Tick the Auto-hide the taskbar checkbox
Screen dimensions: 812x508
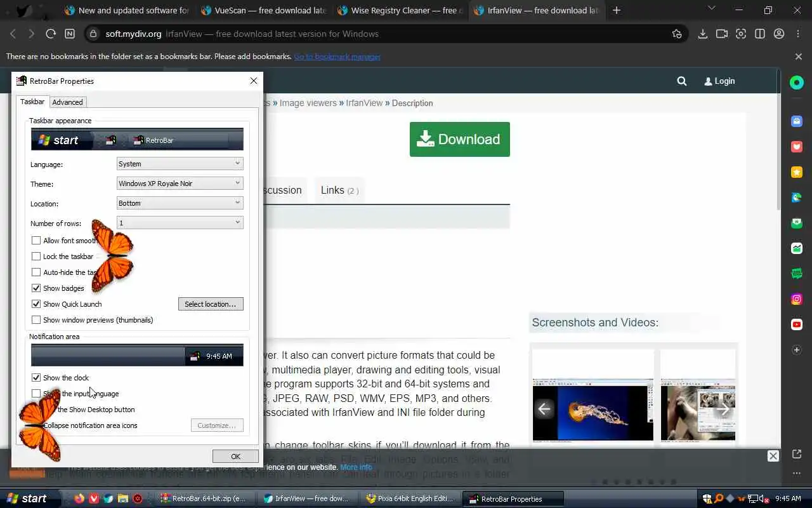click(36, 272)
